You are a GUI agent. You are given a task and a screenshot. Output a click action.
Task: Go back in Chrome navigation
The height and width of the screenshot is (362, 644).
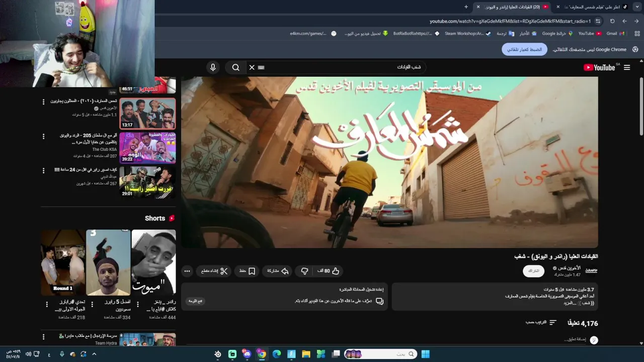(x=636, y=21)
